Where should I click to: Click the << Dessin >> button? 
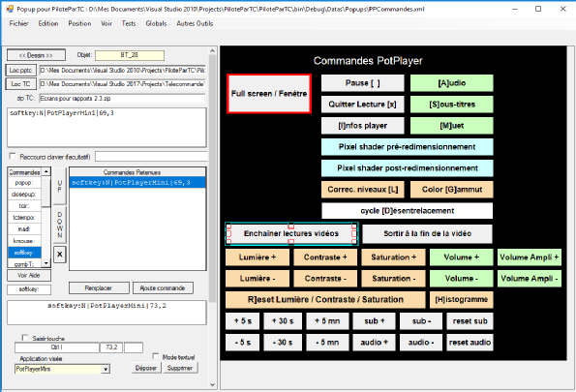tap(36, 55)
